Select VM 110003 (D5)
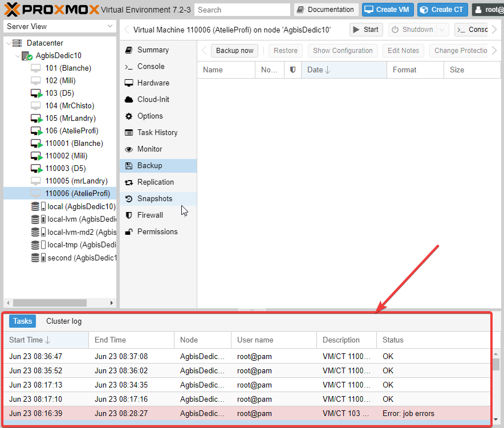 point(66,168)
